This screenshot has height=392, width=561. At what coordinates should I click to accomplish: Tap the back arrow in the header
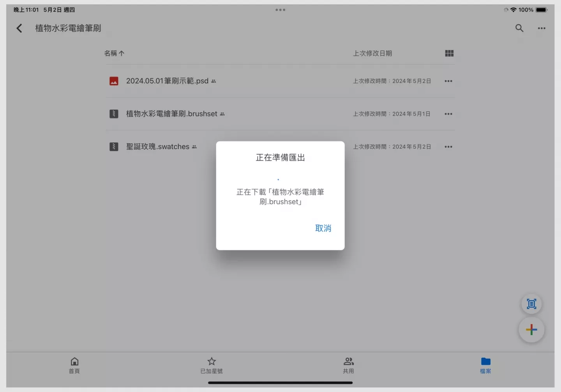[x=19, y=28]
